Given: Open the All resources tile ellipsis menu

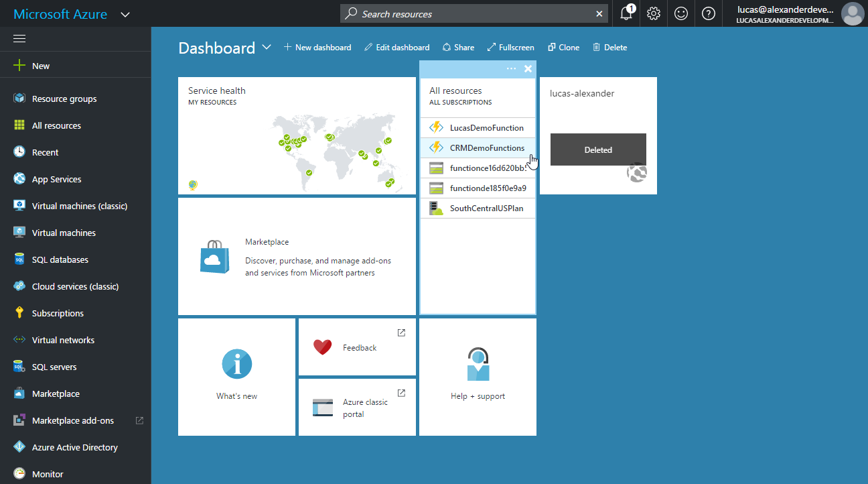Looking at the screenshot, I should pyautogui.click(x=512, y=68).
